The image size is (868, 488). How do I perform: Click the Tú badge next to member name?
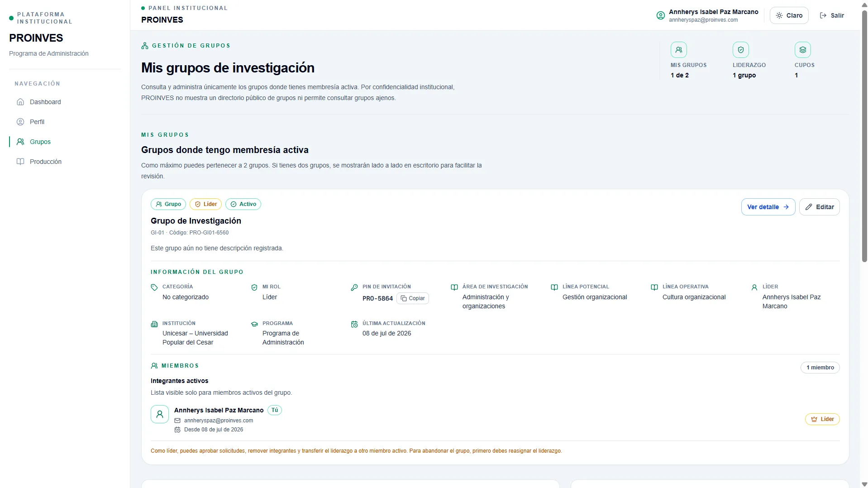275,410
